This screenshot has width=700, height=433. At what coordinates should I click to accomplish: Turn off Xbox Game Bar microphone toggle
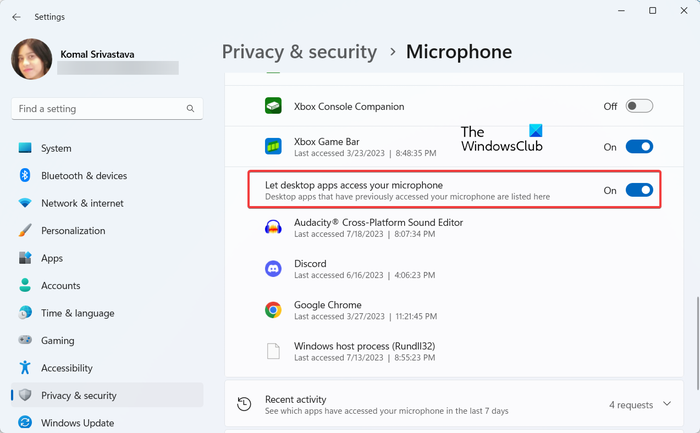pos(639,146)
